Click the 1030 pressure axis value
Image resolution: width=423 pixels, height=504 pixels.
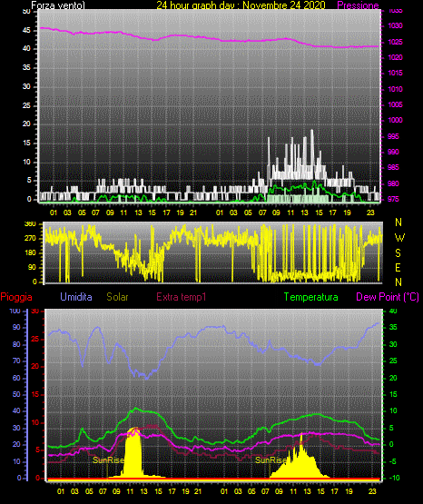[395, 25]
